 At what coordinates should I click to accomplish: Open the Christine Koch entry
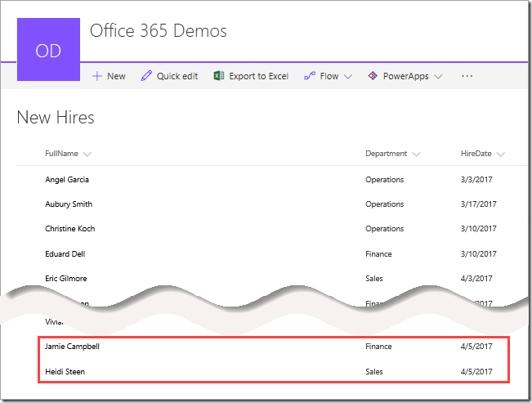(71, 229)
